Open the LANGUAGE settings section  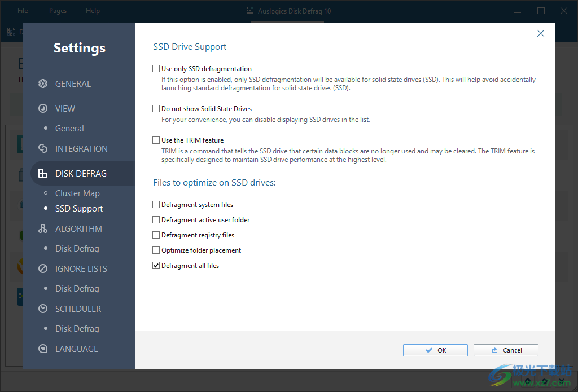[77, 349]
